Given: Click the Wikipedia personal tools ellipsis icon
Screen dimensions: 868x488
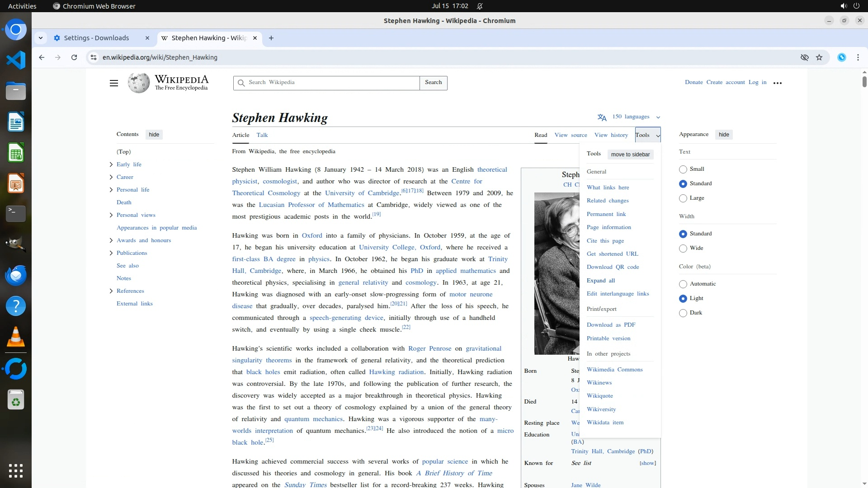Looking at the screenshot, I should (x=778, y=83).
